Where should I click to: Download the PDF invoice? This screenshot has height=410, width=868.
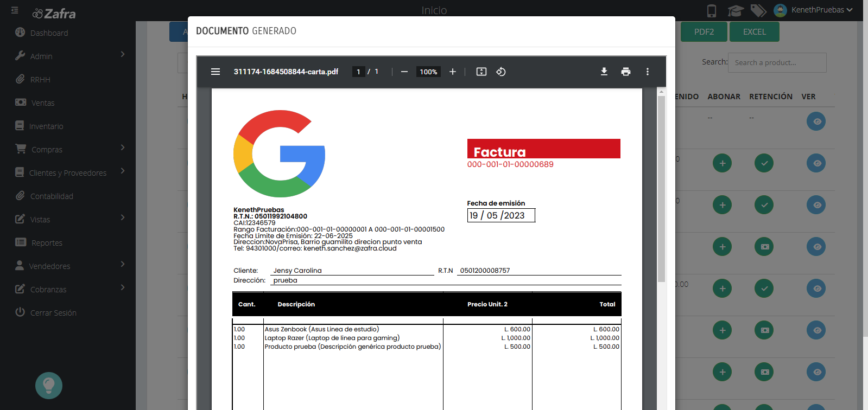(x=604, y=72)
